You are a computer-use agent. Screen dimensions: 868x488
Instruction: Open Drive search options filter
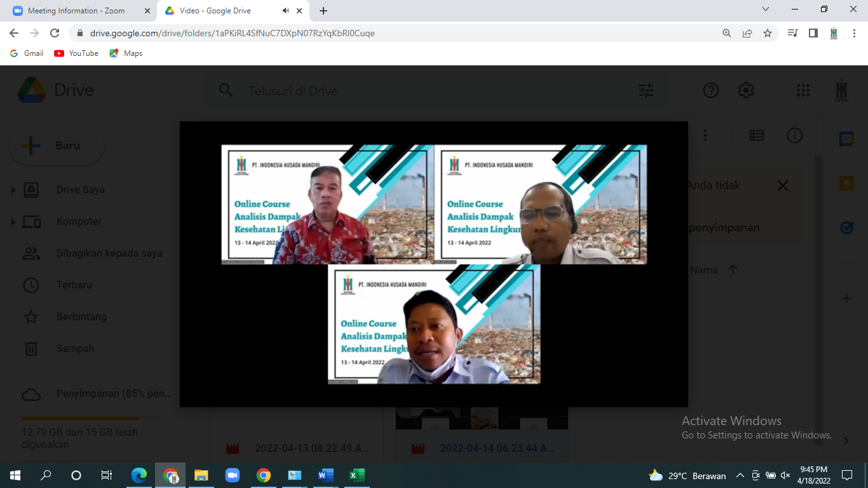tap(646, 91)
